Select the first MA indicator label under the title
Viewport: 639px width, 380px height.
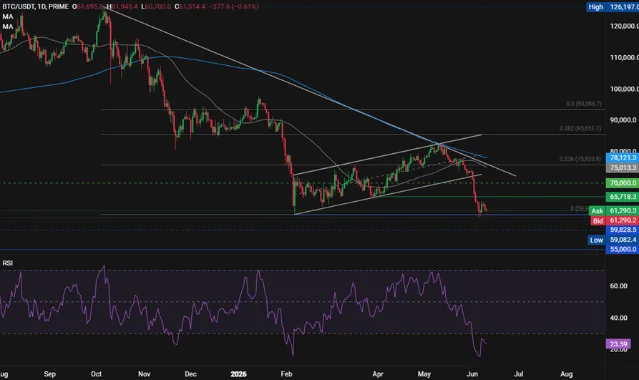[x=8, y=17]
